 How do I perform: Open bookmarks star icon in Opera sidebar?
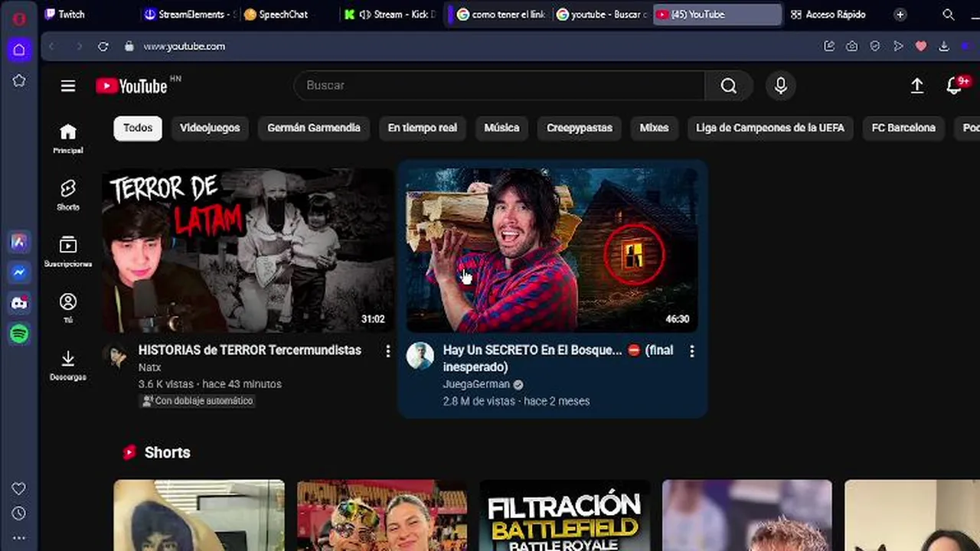coord(19,80)
